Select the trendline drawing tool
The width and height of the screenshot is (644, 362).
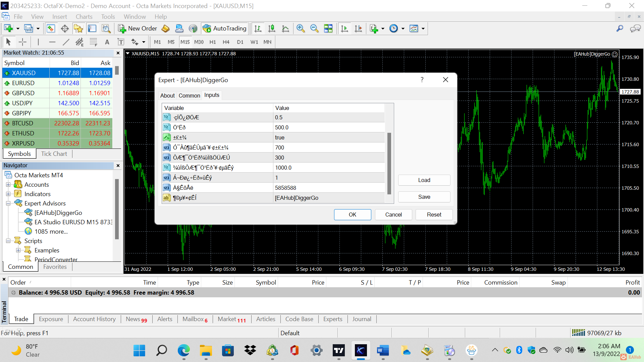[x=66, y=42]
